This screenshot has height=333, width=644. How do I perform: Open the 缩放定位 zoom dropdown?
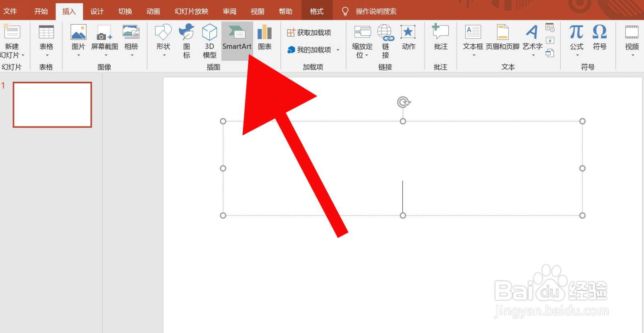pos(367,55)
